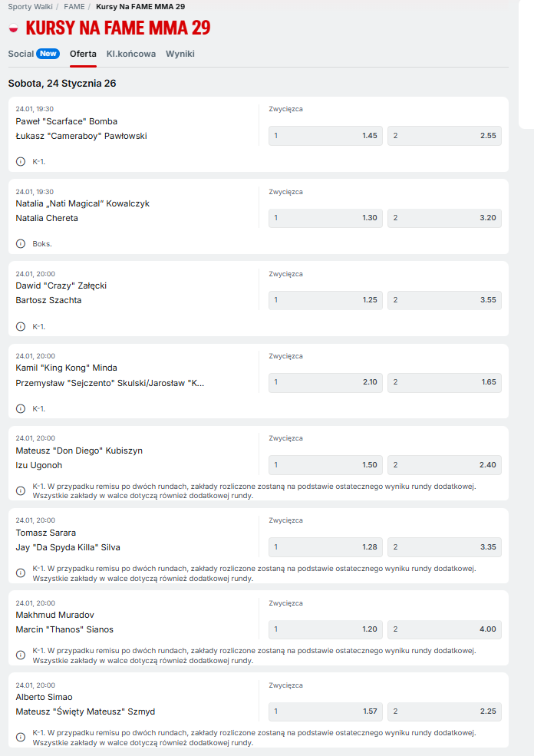Select Marcin Thanos Sianos at 4.00
The height and width of the screenshot is (756, 534).
tap(444, 629)
